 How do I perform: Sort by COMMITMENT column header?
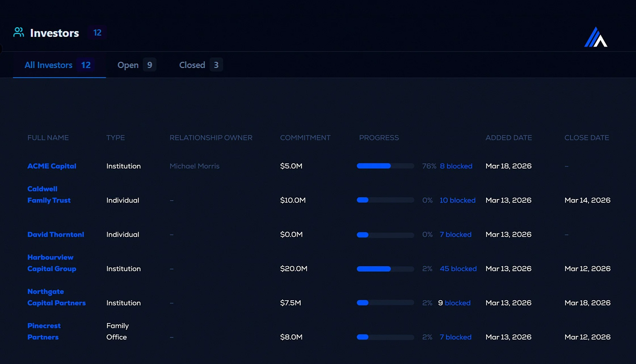[x=305, y=137]
